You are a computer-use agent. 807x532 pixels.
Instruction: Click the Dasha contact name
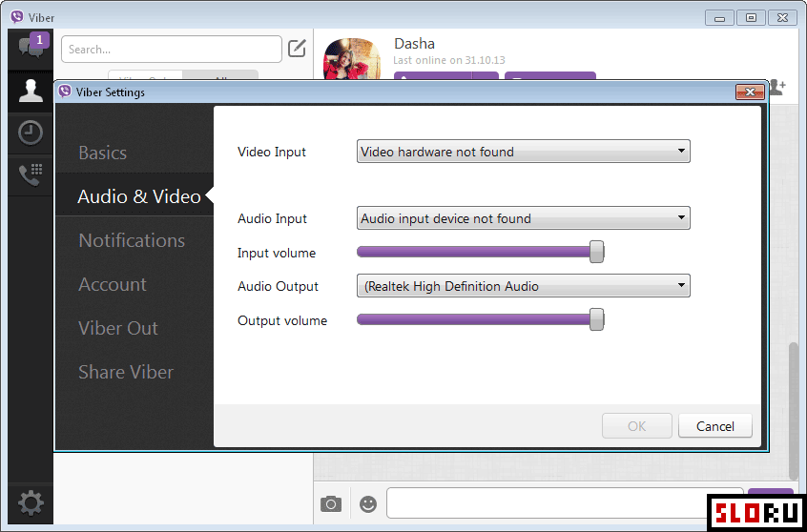point(414,44)
